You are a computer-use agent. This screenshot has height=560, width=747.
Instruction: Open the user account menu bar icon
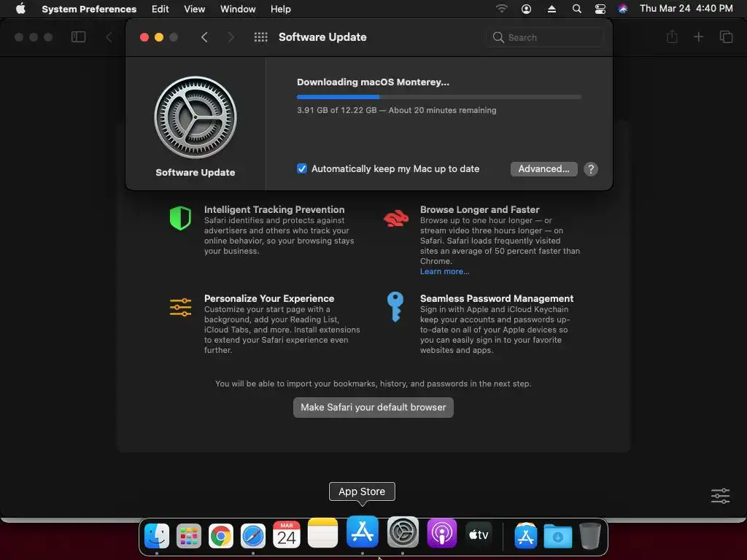tap(526, 9)
